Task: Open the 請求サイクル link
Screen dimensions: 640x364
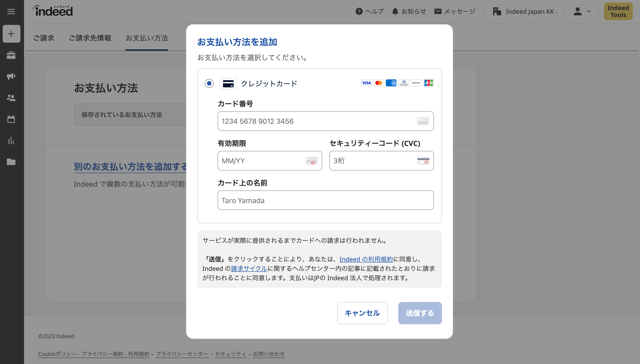Action: 249,268
